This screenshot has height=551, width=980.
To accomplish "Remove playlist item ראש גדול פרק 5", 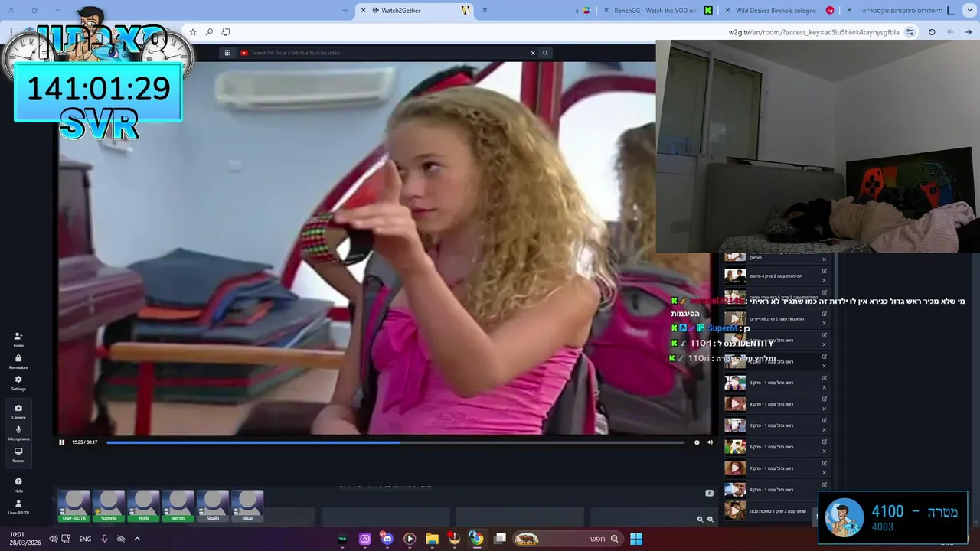I will (825, 430).
